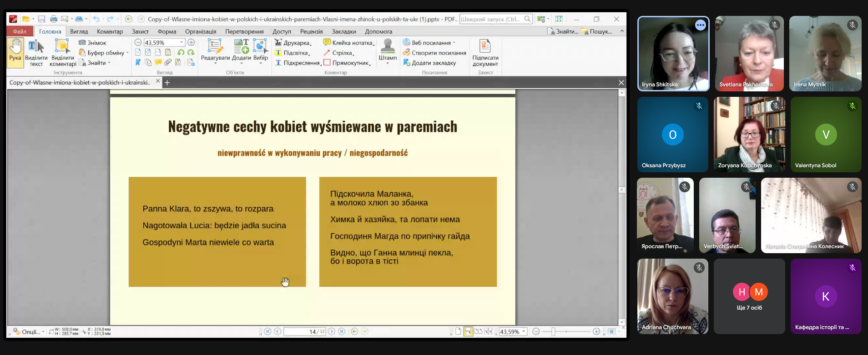This screenshot has width=868, height=355.
Task: Open the status bar zoom level dropdown
Action: [x=524, y=331]
